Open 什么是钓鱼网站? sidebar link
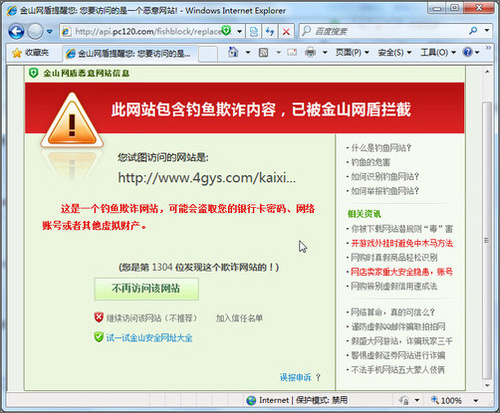This screenshot has height=413, width=500. (x=381, y=148)
